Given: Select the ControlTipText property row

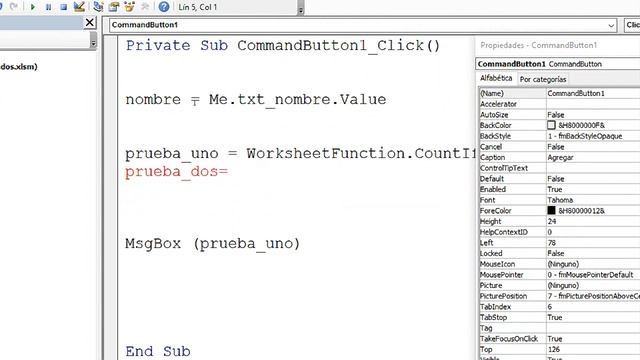Looking at the screenshot, I should [560, 168].
